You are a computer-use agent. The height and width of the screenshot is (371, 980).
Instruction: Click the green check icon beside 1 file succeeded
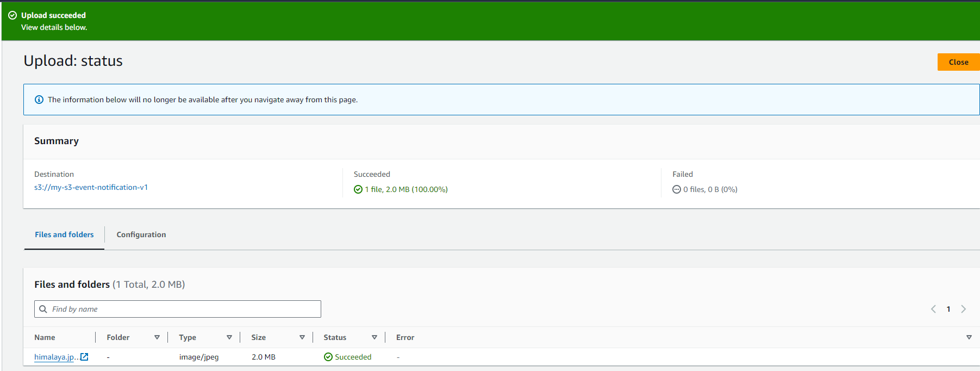pos(358,189)
